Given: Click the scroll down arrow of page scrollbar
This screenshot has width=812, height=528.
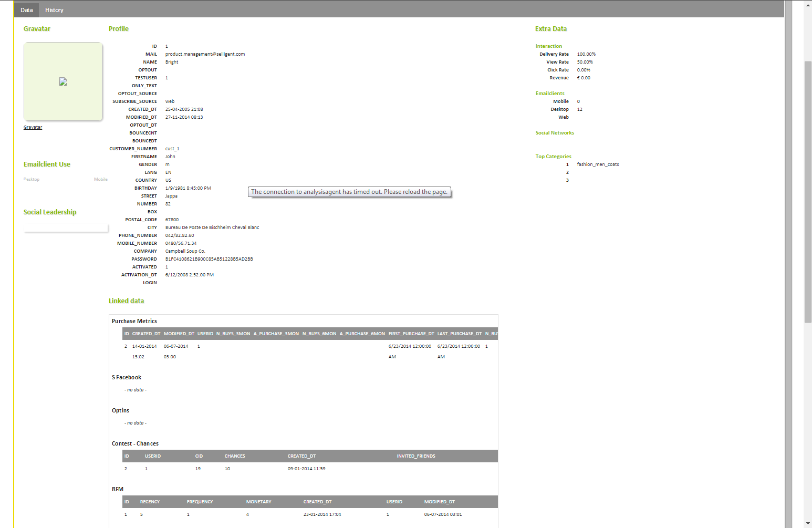Looking at the screenshot, I should coord(808,523).
